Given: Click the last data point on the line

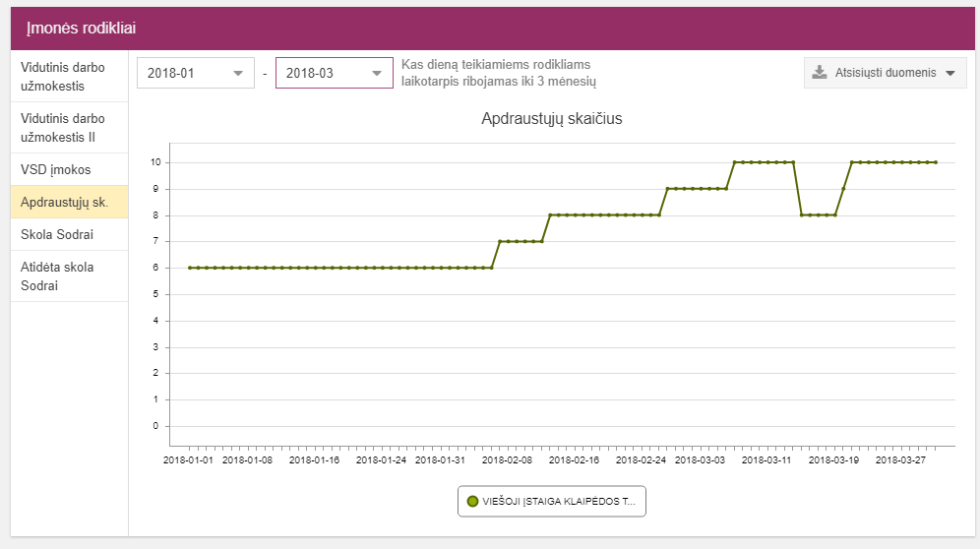Looking at the screenshot, I should tap(936, 162).
